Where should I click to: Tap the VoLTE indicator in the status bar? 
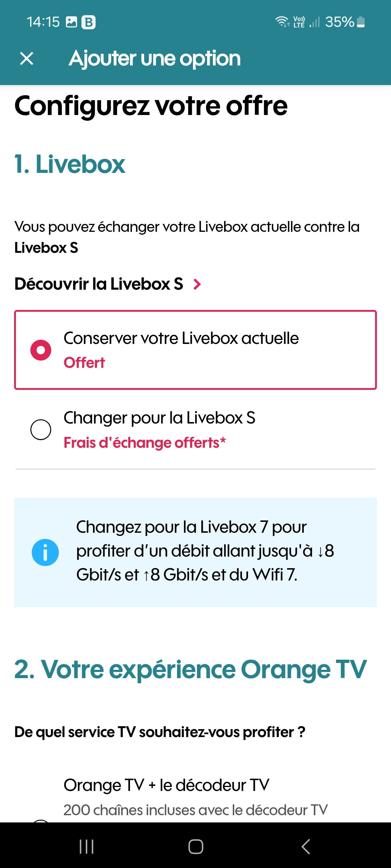coord(298,22)
